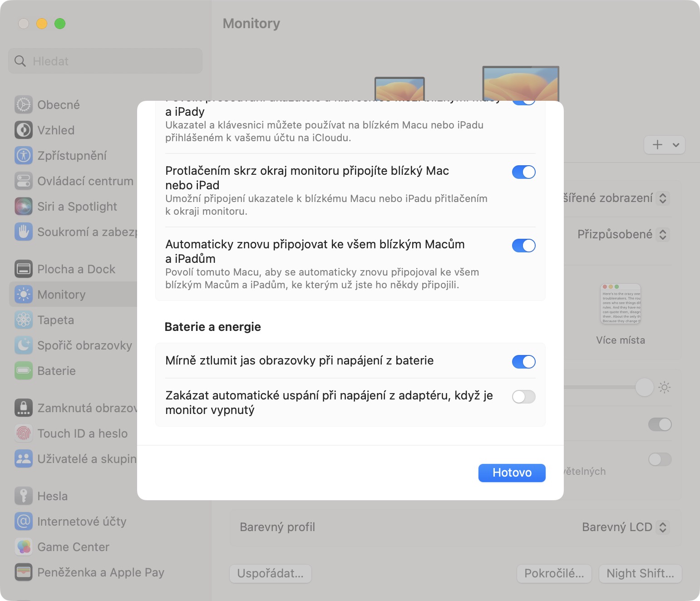Click the Hledat search field
The image size is (700, 601).
click(x=105, y=61)
